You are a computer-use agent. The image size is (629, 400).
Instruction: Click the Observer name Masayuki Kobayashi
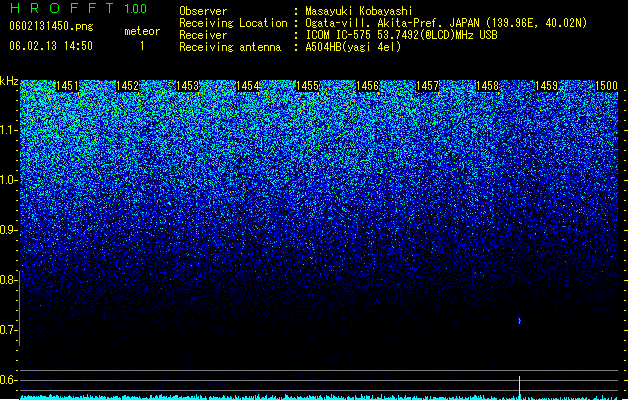click(x=359, y=11)
